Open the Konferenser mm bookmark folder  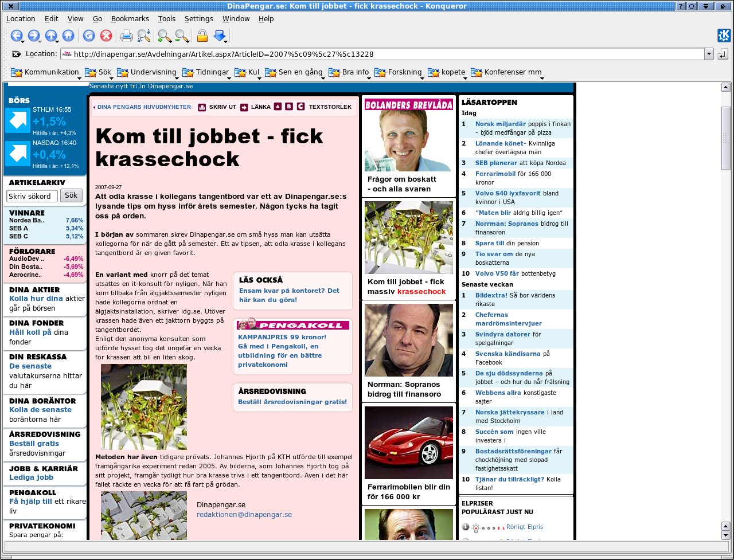point(507,72)
